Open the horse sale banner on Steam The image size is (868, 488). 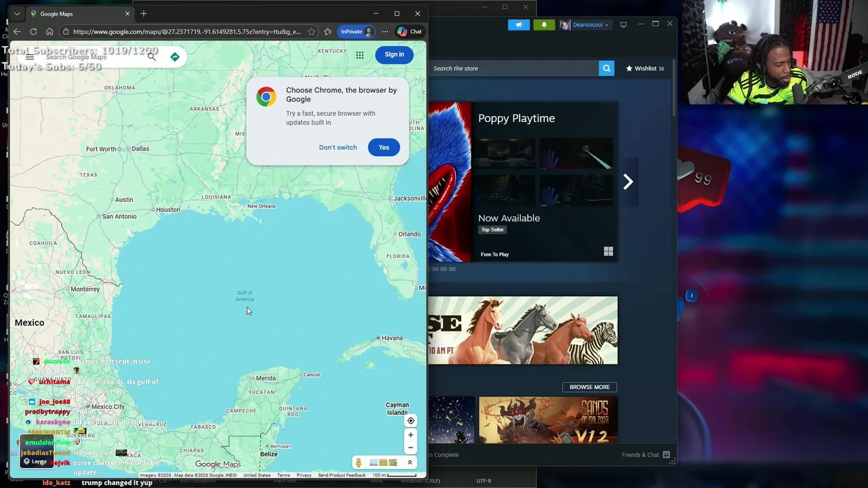[x=523, y=330]
